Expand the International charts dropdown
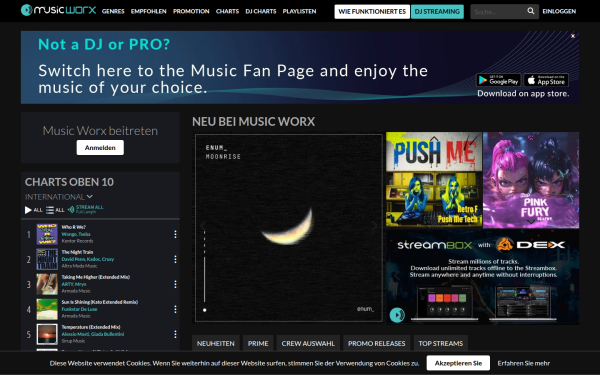Image resolution: width=600 pixels, height=375 pixels. [59, 197]
